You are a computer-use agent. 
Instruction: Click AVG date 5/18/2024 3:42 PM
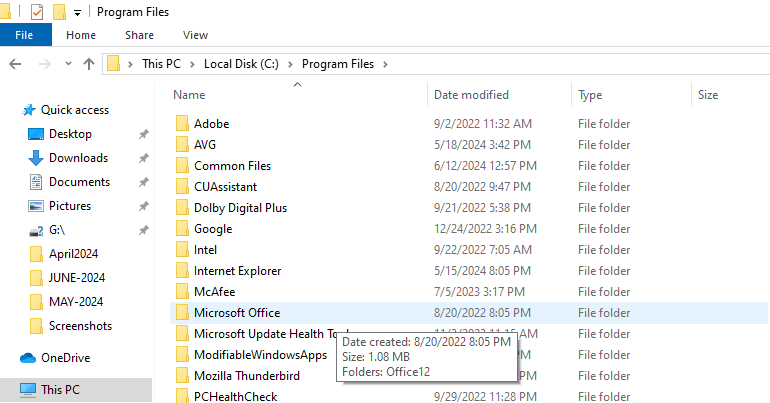pos(482,145)
